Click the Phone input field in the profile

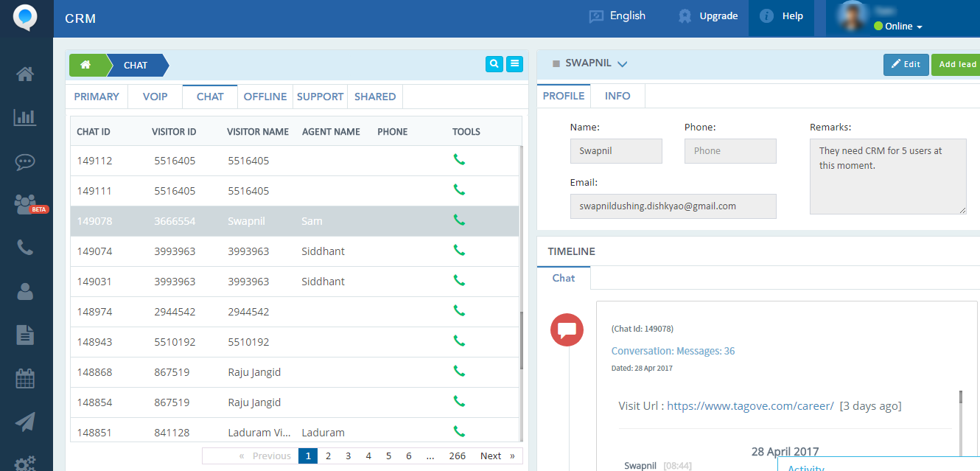tap(730, 151)
